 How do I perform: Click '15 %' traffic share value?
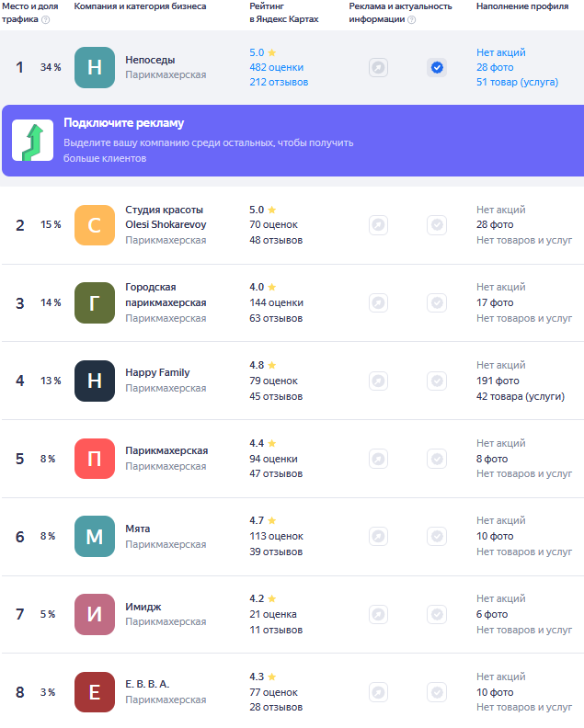[x=51, y=224]
